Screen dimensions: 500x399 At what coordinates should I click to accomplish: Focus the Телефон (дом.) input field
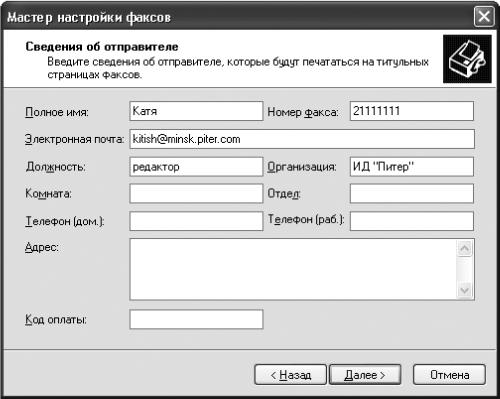click(196, 221)
